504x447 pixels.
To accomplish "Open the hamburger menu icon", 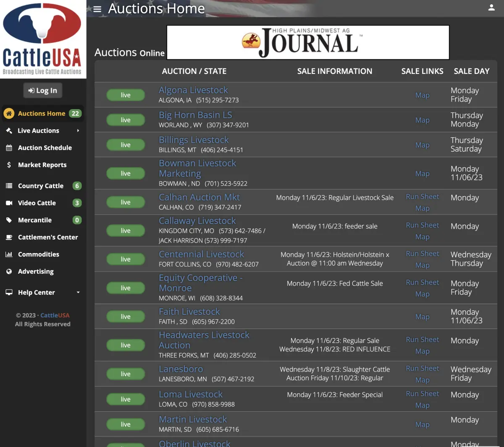I will pyautogui.click(x=97, y=9).
